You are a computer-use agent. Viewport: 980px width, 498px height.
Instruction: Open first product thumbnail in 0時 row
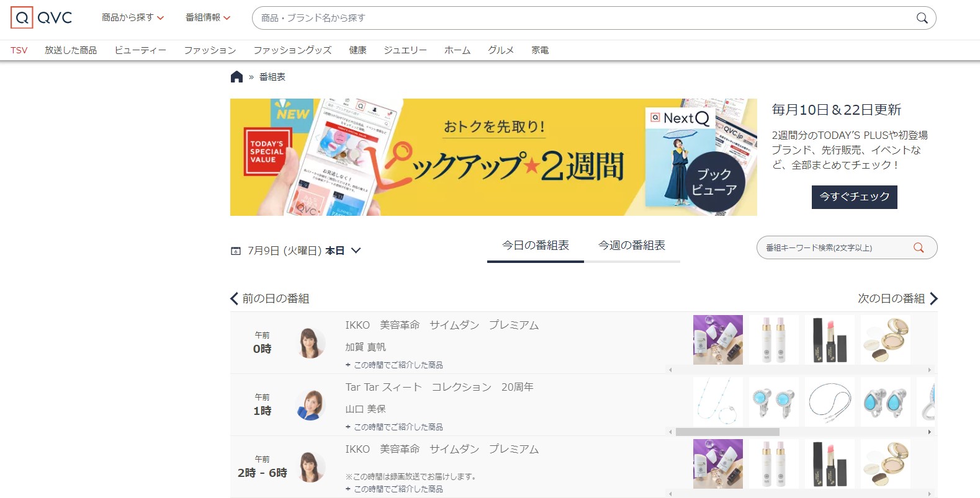[x=718, y=340]
